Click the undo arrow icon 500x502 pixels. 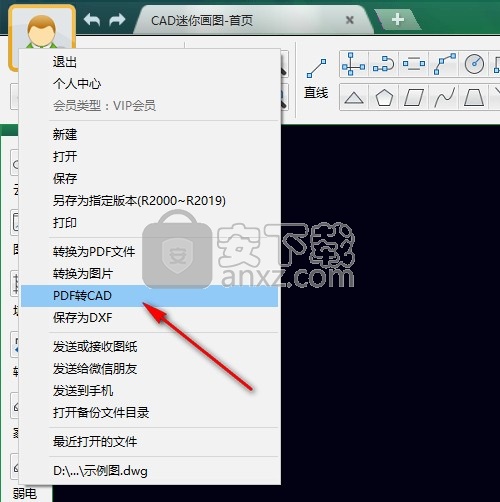click(92, 19)
